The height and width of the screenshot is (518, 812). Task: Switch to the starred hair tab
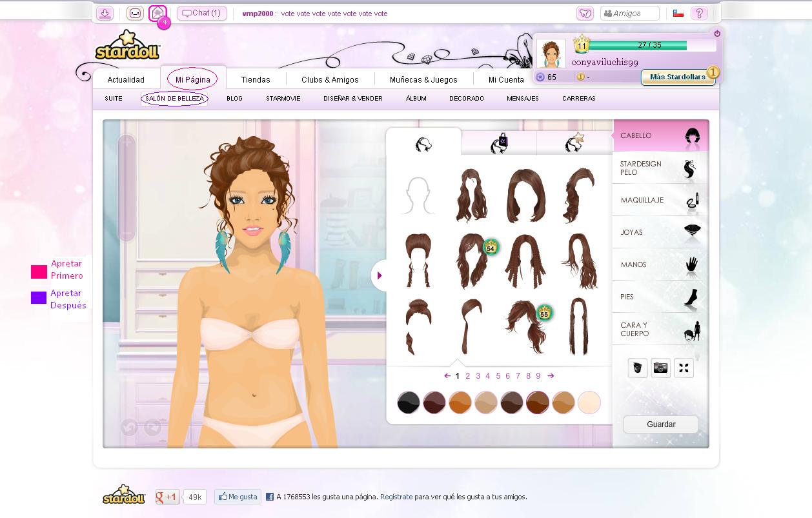coord(574,143)
